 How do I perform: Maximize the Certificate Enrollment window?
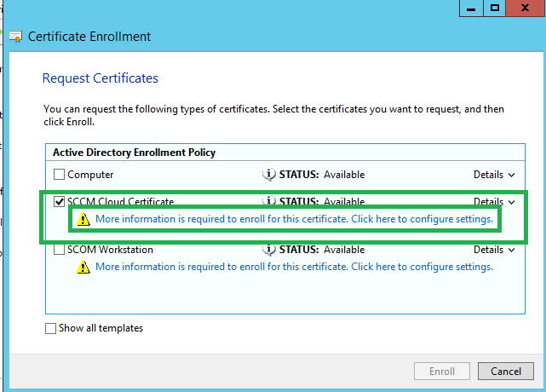click(x=494, y=9)
